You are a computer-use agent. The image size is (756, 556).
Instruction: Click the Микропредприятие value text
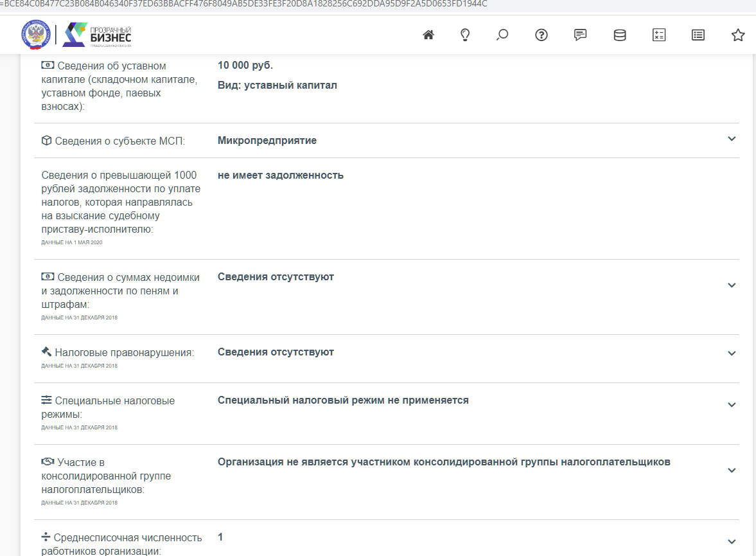coord(267,140)
